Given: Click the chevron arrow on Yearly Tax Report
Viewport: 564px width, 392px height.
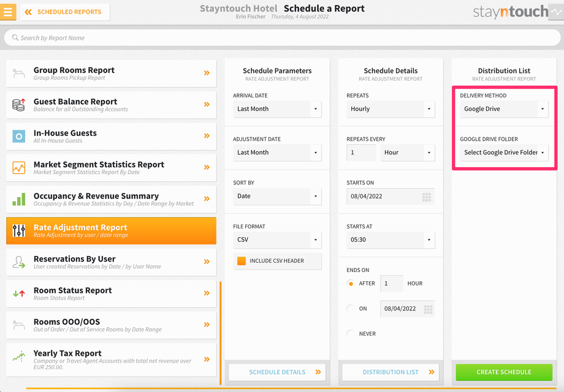Looking at the screenshot, I should (x=207, y=360).
